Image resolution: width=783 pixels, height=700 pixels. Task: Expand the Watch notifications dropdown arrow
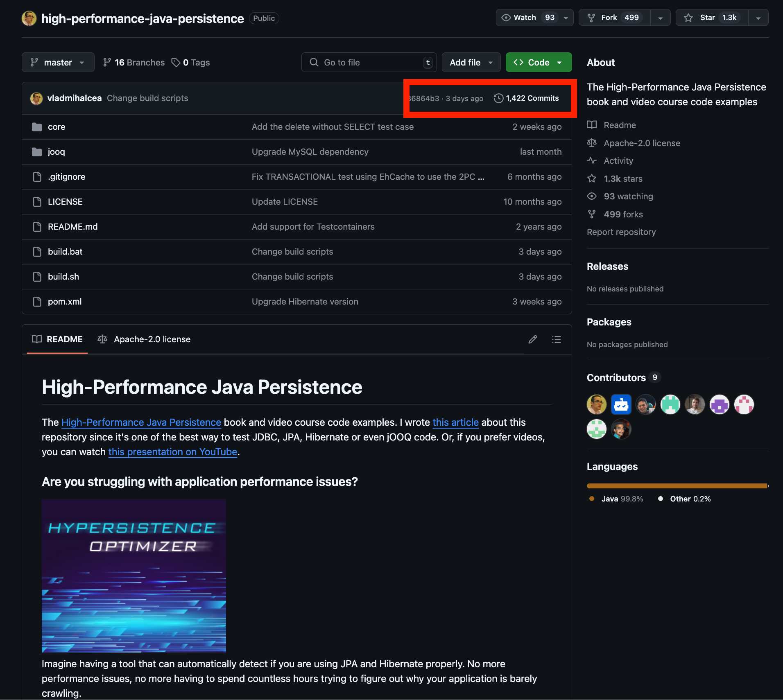(x=566, y=18)
